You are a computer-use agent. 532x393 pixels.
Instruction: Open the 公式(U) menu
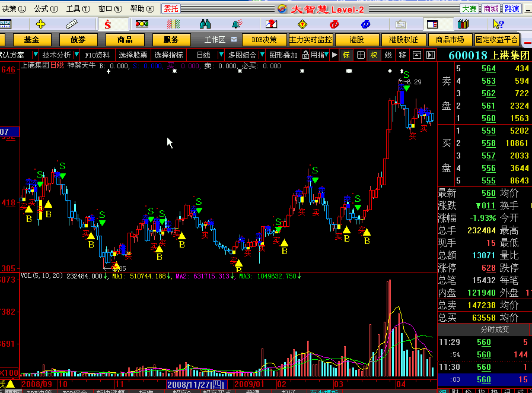pos(46,9)
